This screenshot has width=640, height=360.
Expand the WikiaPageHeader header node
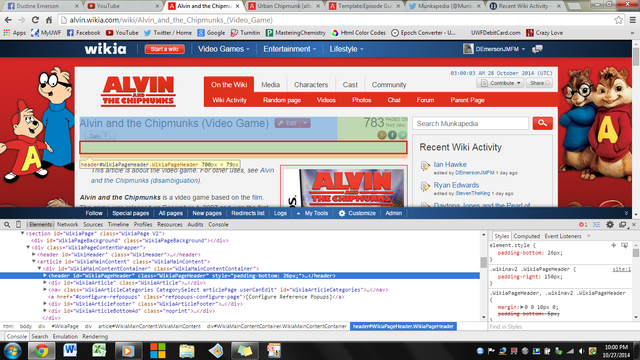(45, 276)
